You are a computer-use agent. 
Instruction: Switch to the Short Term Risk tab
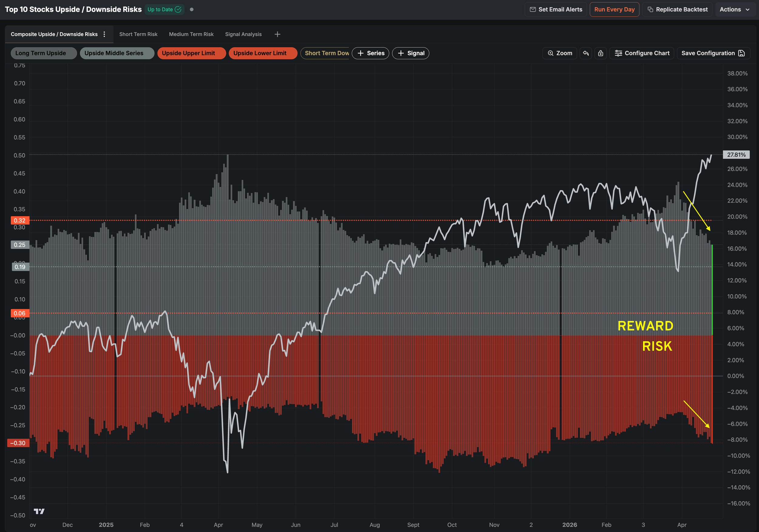[138, 34]
